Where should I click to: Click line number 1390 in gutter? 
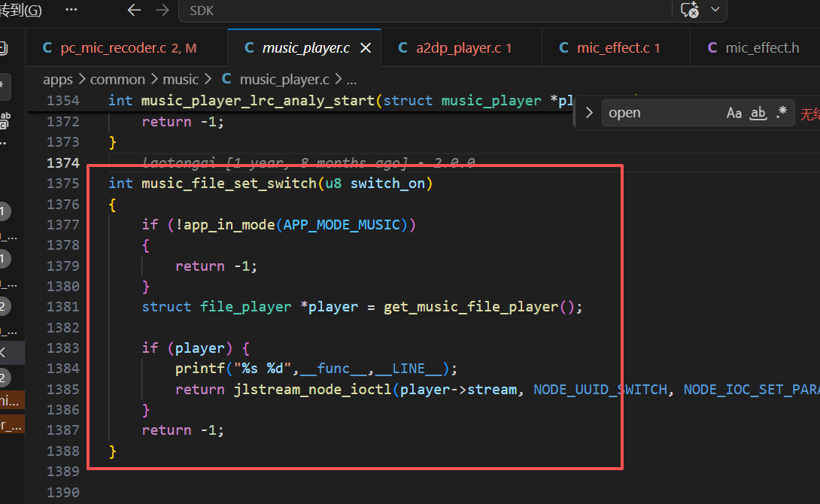click(x=62, y=493)
